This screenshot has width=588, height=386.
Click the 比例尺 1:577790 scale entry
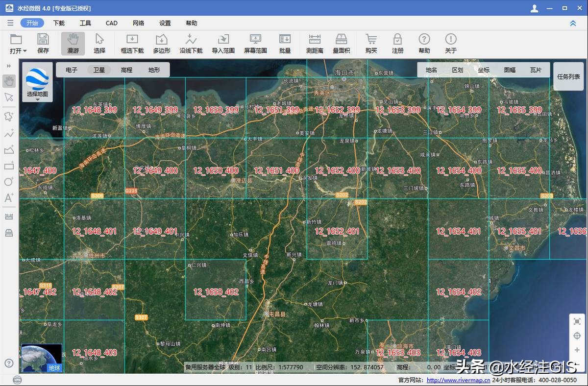(279, 367)
